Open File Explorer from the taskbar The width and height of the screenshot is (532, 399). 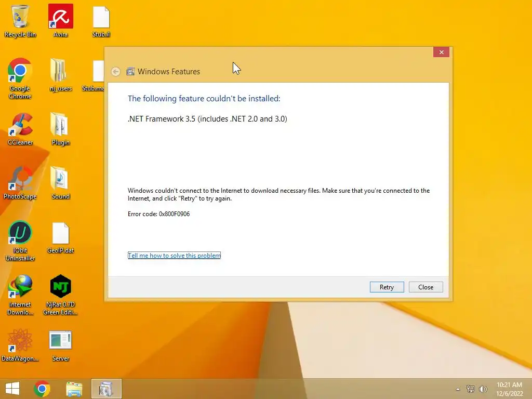(74, 389)
